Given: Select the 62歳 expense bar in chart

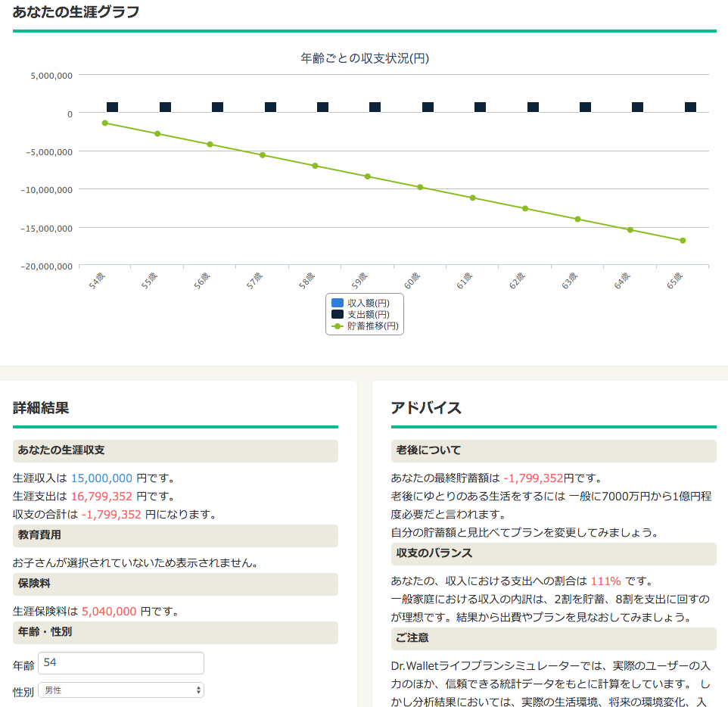Looking at the screenshot, I should coord(533,107).
